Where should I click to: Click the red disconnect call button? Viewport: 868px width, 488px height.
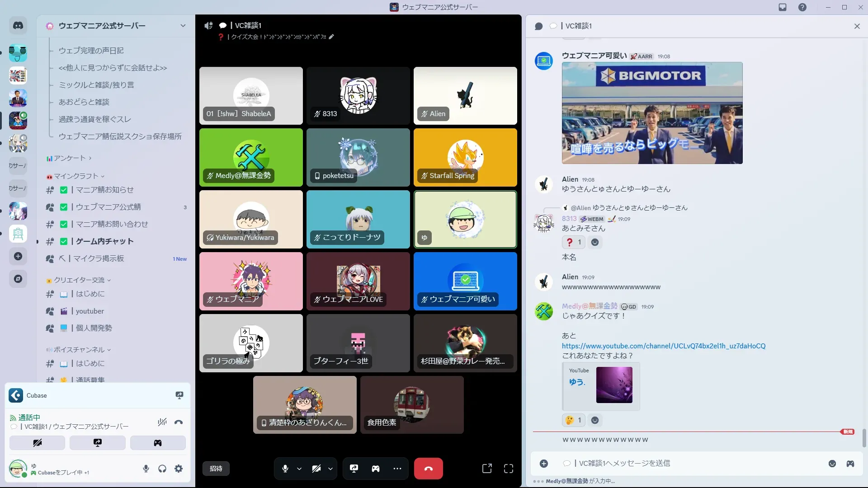coord(428,469)
